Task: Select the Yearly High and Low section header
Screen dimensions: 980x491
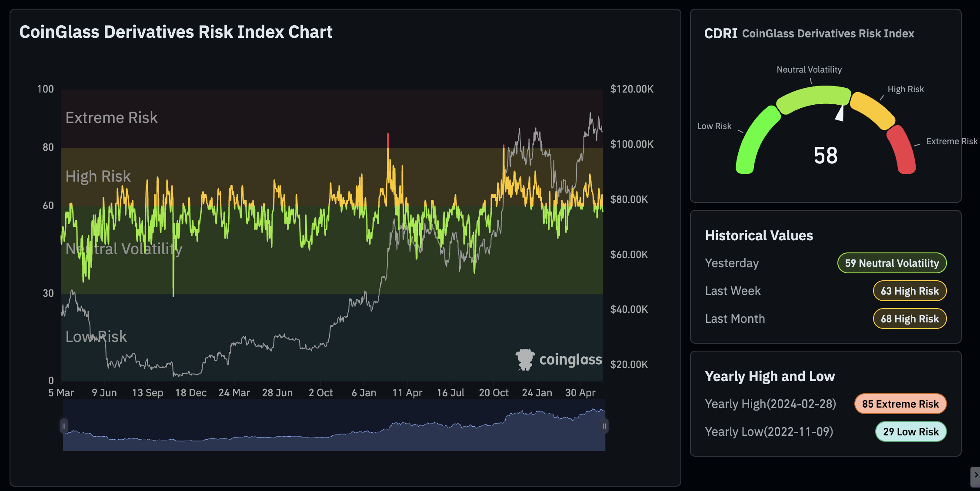Action: pos(770,376)
